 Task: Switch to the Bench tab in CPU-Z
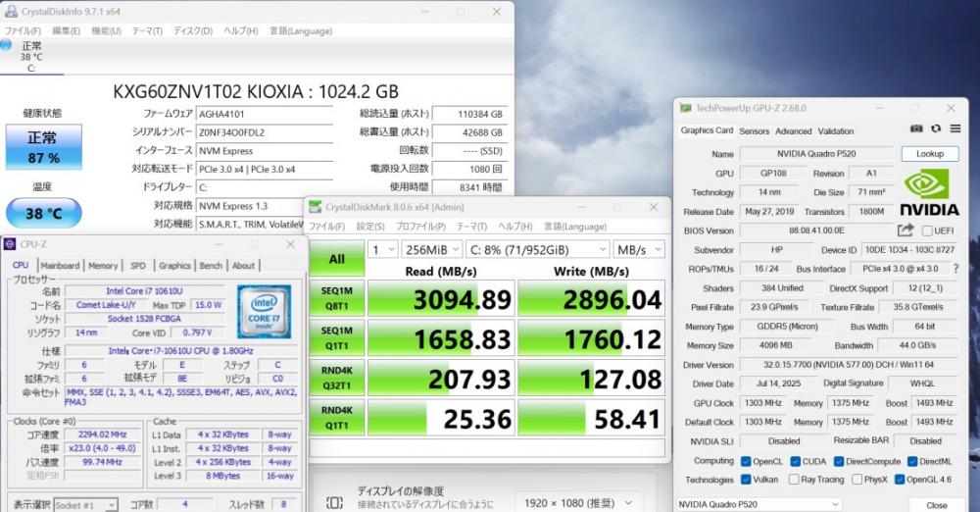point(212,266)
